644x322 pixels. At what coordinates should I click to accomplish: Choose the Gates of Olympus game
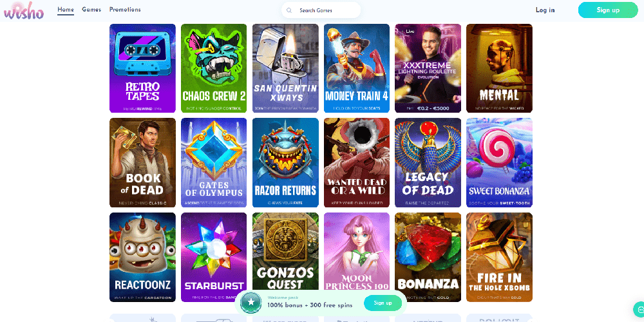tap(214, 163)
